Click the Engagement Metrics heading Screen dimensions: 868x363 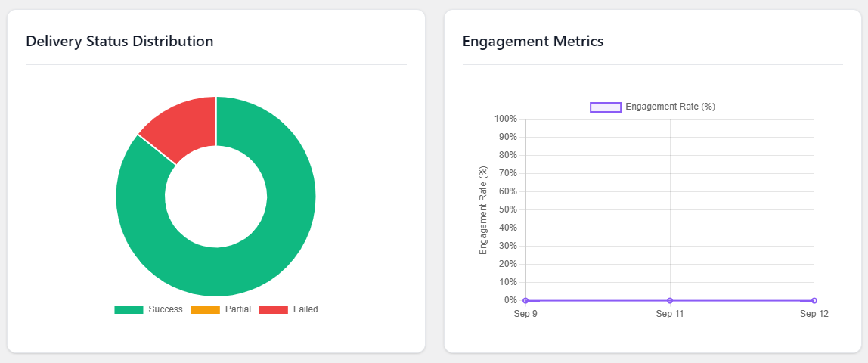[533, 41]
